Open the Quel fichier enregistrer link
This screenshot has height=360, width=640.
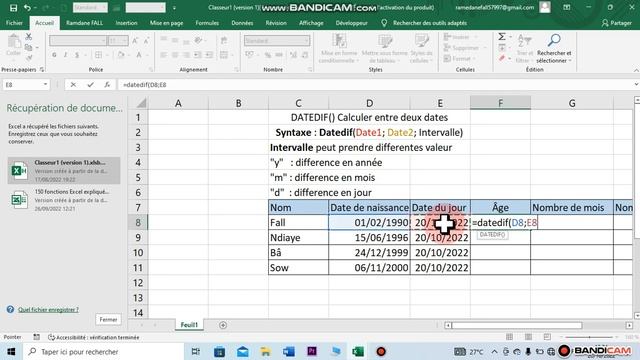click(48, 310)
